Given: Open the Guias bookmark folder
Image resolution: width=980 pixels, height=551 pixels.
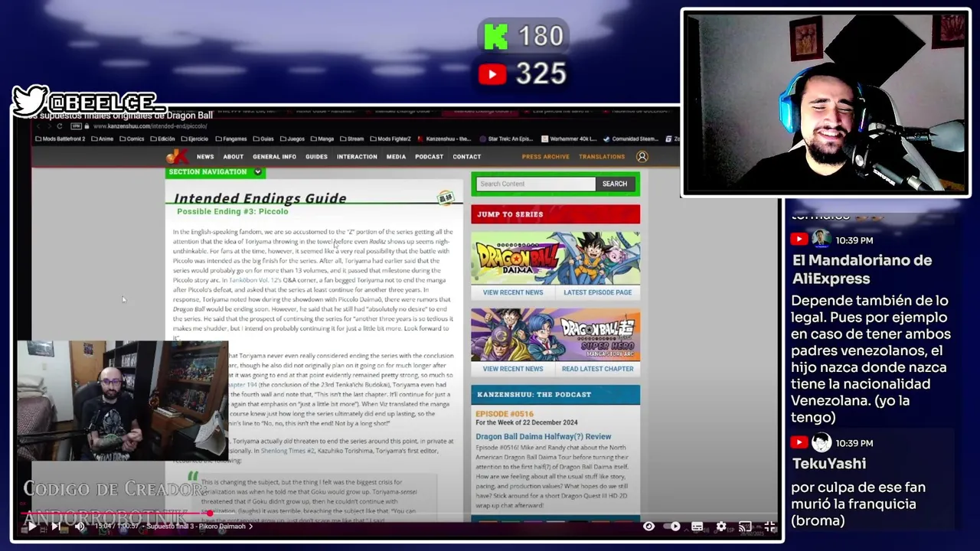Looking at the screenshot, I should [264, 139].
